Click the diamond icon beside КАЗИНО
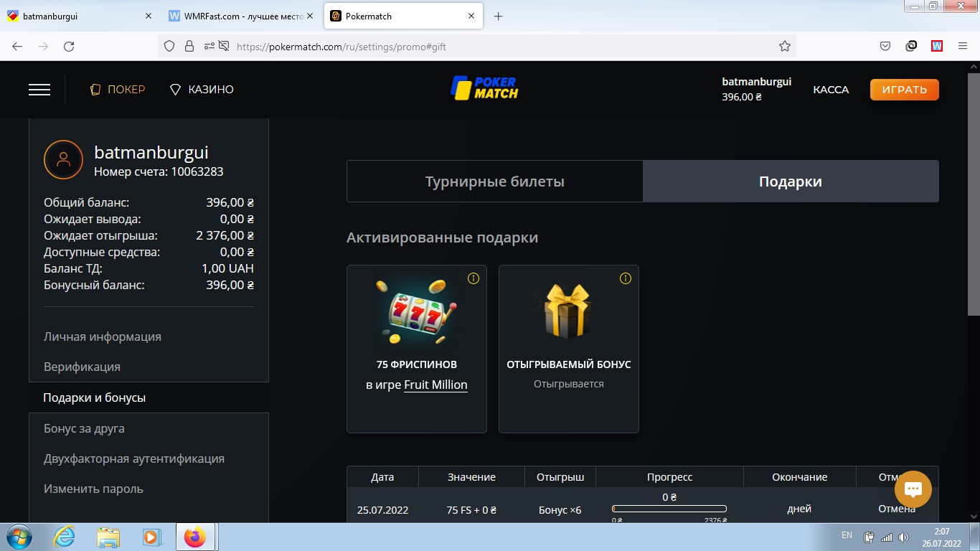This screenshot has height=551, width=980. 175,90
